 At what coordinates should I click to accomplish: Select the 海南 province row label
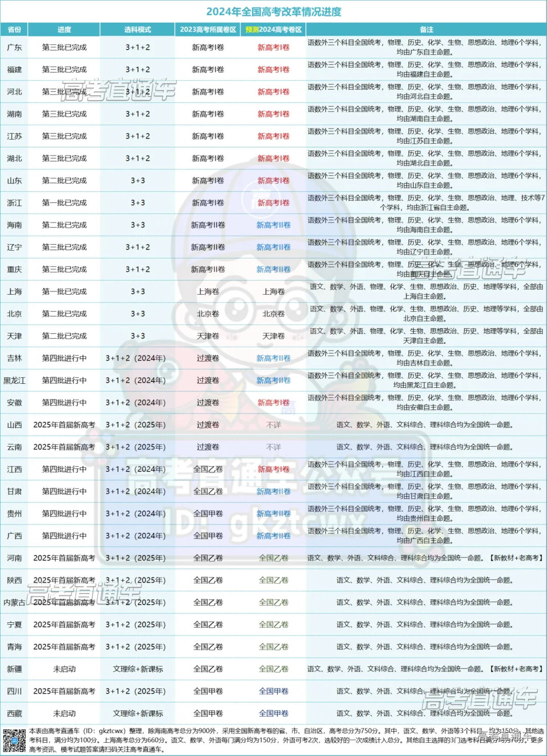pos(16,224)
